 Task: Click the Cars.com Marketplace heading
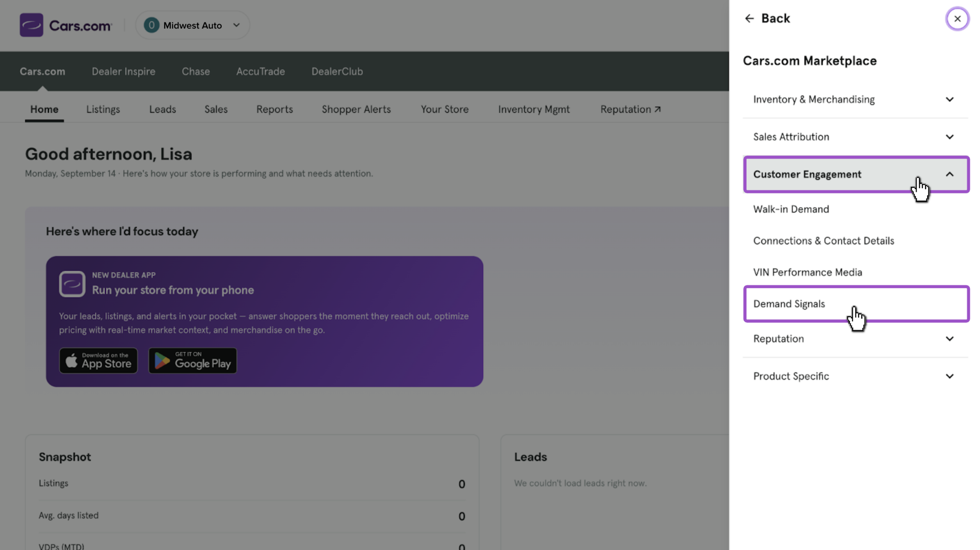(810, 61)
